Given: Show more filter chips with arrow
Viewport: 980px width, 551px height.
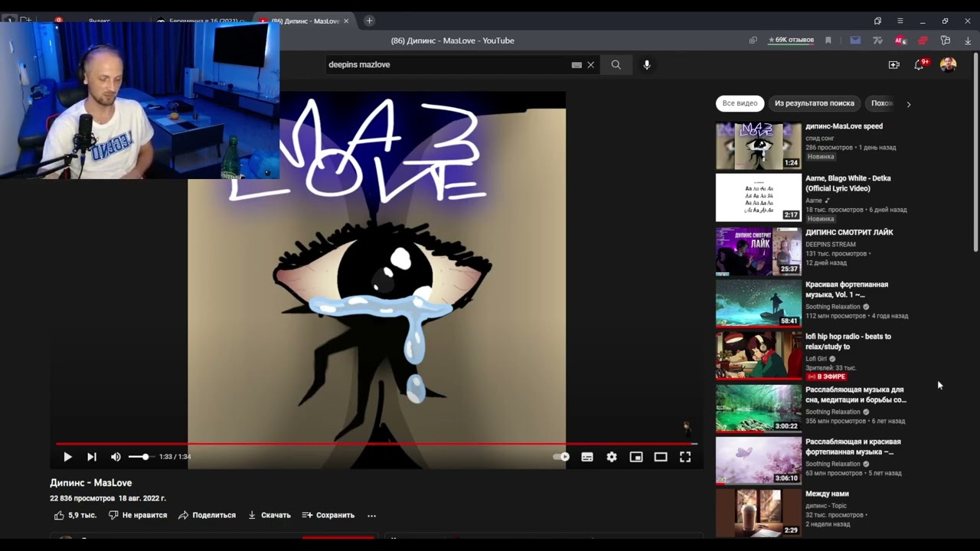Looking at the screenshot, I should coord(909,104).
